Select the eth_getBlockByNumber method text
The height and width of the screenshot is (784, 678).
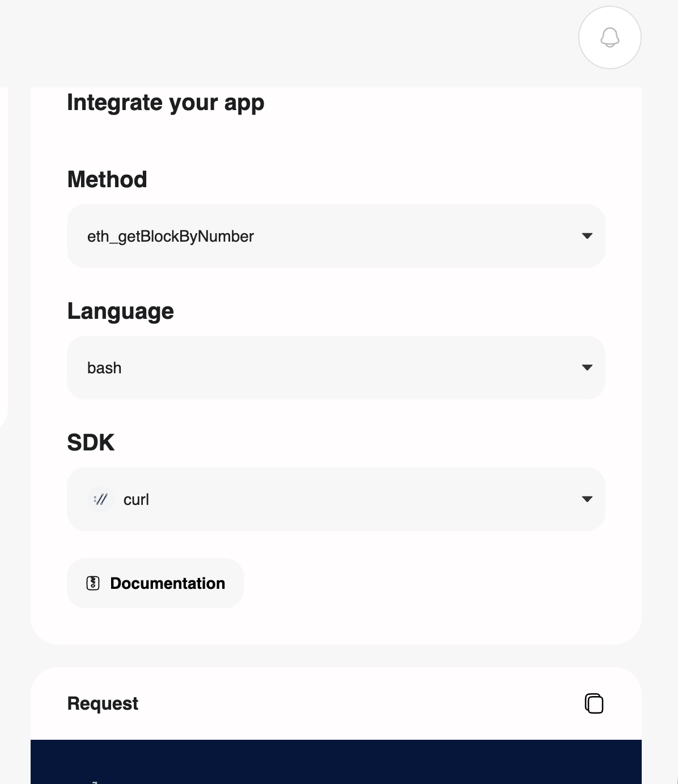(x=171, y=236)
